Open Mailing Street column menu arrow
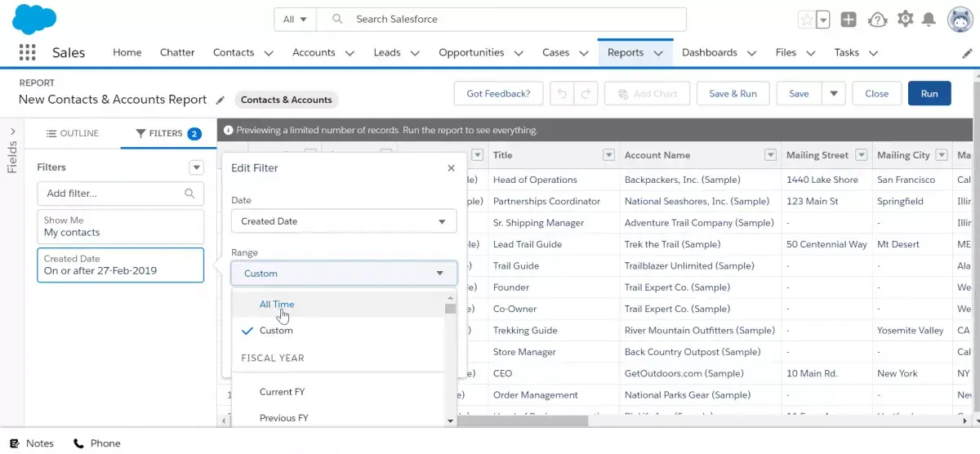 point(862,155)
